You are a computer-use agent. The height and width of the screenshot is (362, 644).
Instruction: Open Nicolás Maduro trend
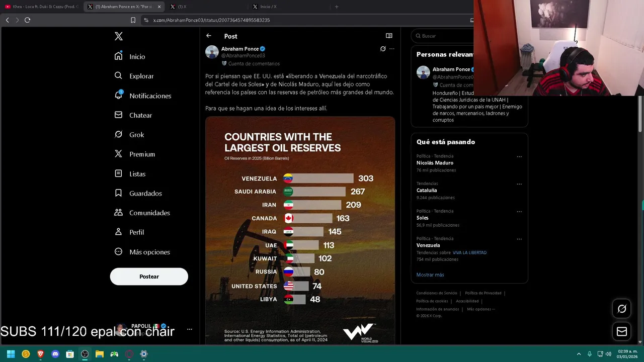tap(435, 163)
